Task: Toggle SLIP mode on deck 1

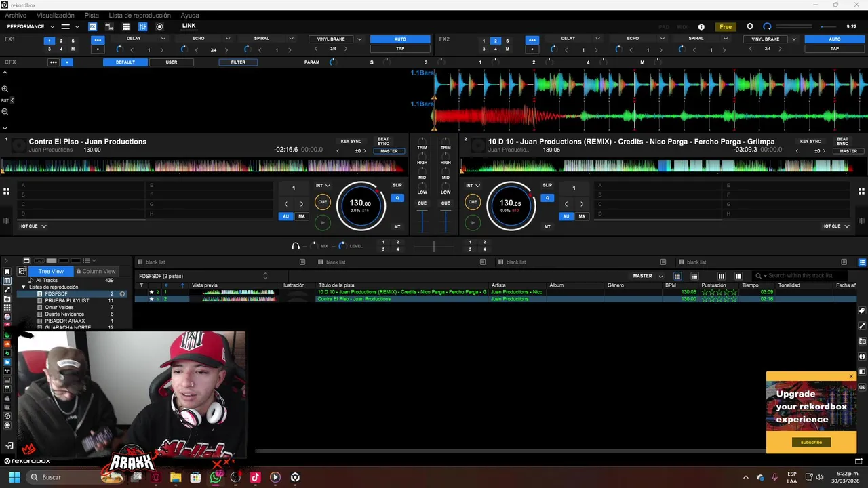Action: [x=397, y=185]
